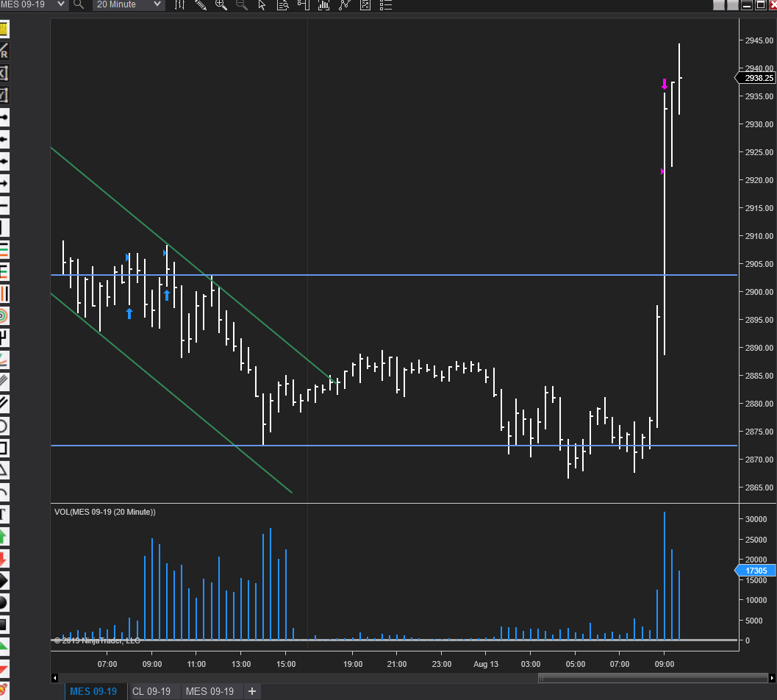Select the magenta down arrow drawing object
Screen dimensions: 777x700
665,84
